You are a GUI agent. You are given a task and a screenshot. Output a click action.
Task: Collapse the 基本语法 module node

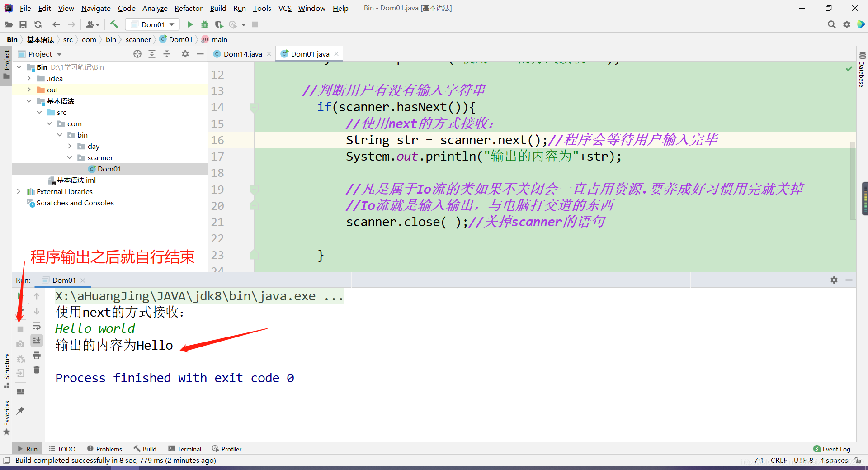pyautogui.click(x=29, y=101)
